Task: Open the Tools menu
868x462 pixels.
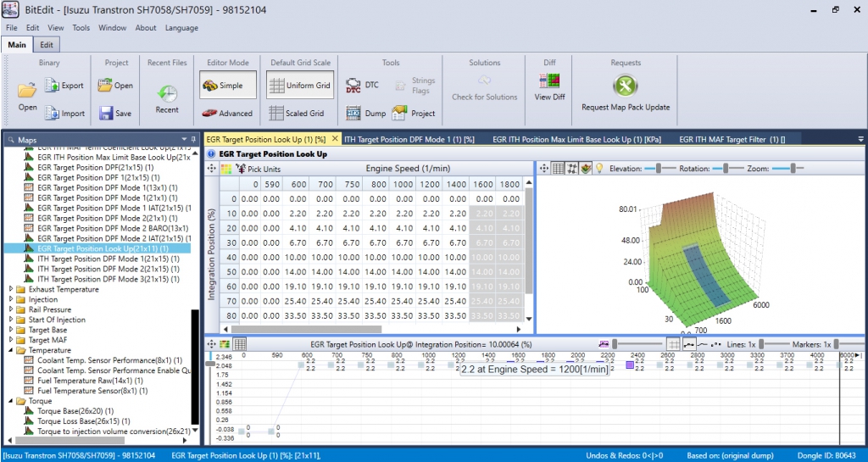Action: 81,28
